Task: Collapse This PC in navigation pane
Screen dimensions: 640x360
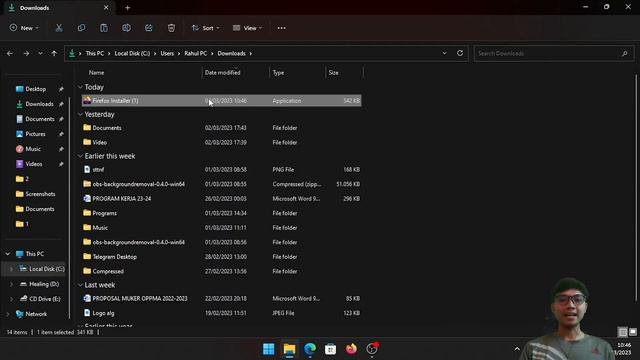Action: pos(8,254)
